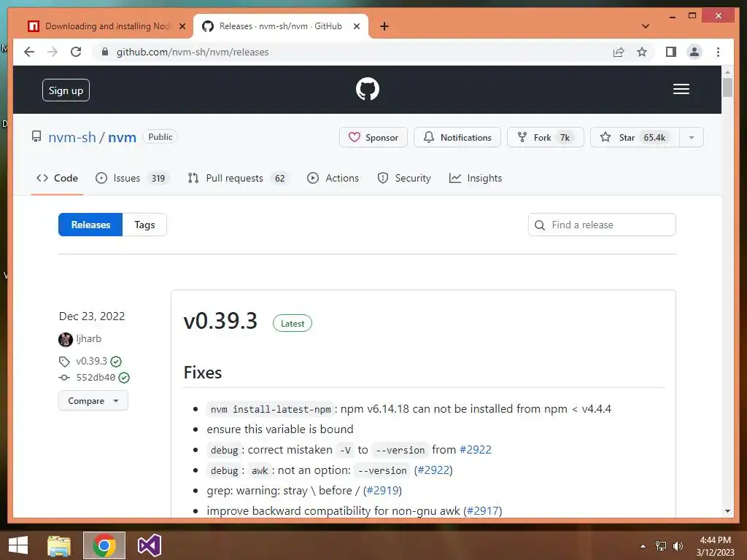Open the taskbar clock and date
Image resolution: width=747 pixels, height=560 pixels.
(715, 546)
